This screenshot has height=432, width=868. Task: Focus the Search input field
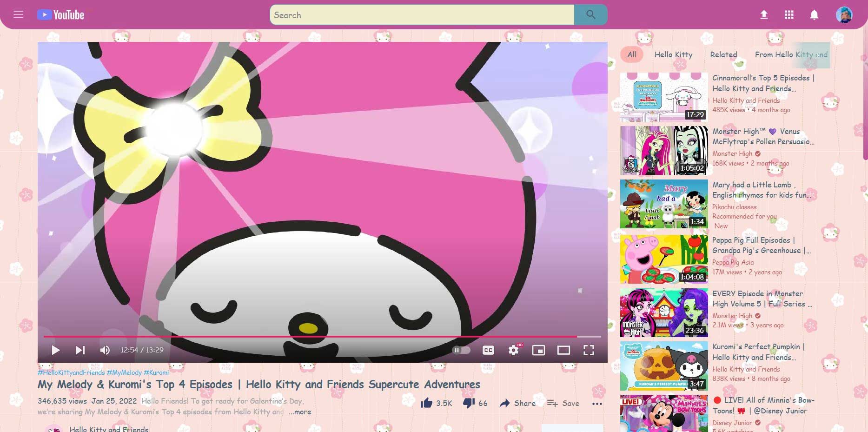tap(422, 15)
